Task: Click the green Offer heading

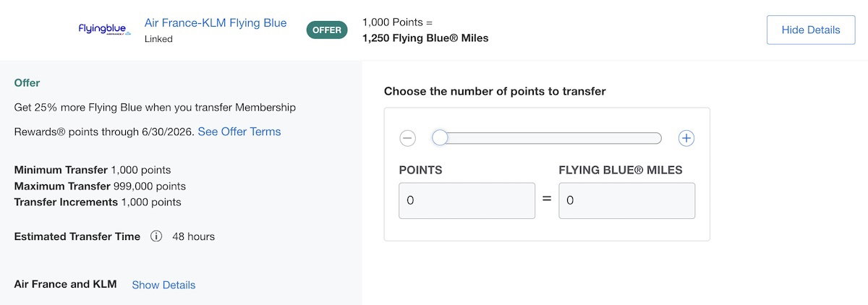Action: pos(27,83)
